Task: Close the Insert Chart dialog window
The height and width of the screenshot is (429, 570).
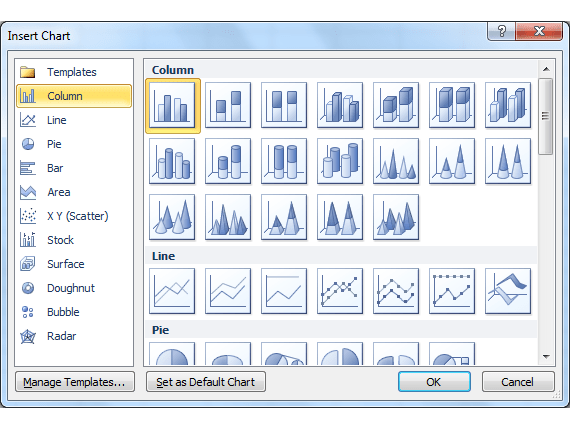Action: click(x=539, y=31)
